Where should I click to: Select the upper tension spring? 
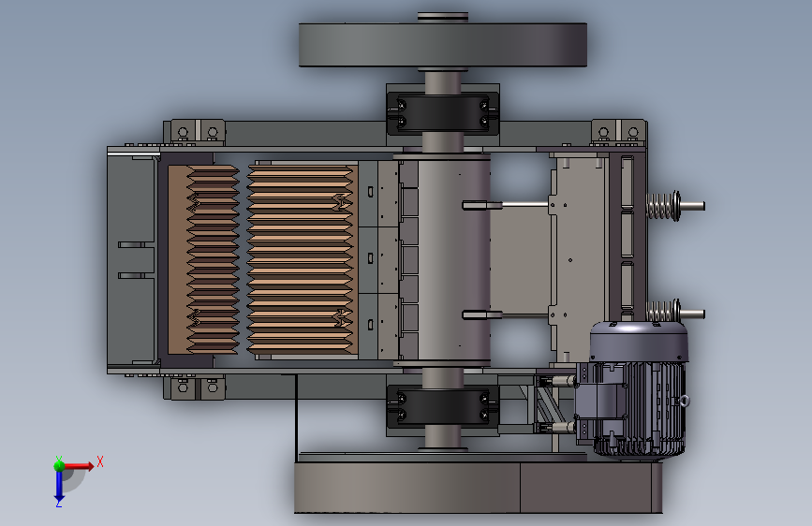click(x=664, y=206)
